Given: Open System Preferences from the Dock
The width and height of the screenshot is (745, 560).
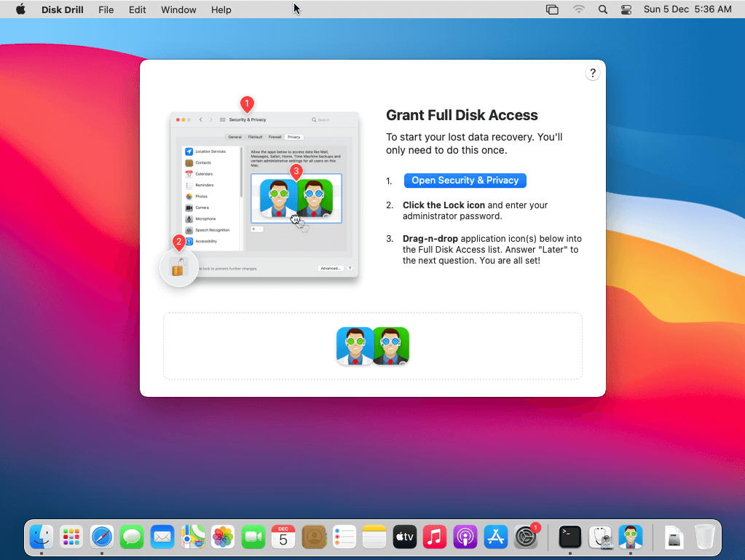Looking at the screenshot, I should (526, 537).
